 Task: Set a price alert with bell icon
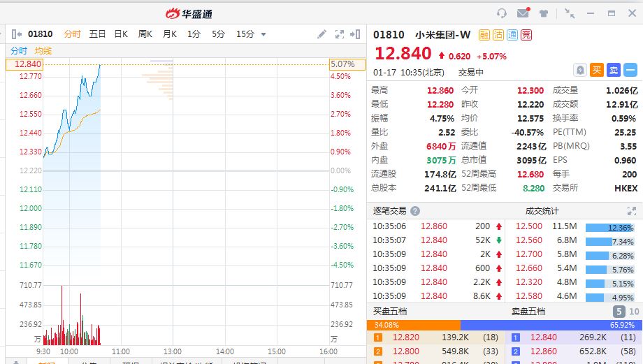pyautogui.click(x=580, y=70)
